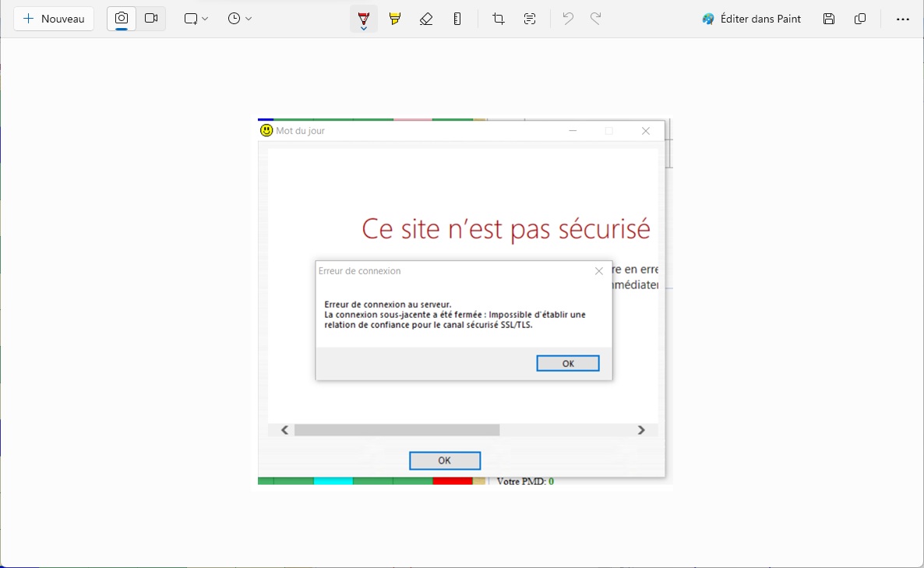
Task: Save the capture with the floppy disk icon
Action: tap(829, 19)
